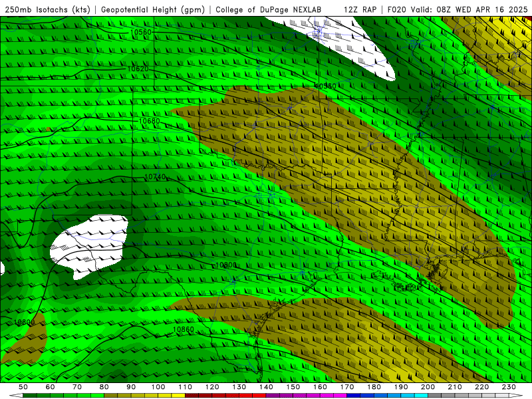This screenshot has width=532, height=399.
Task: Click the 130 label on the color scale
Action: (x=239, y=387)
